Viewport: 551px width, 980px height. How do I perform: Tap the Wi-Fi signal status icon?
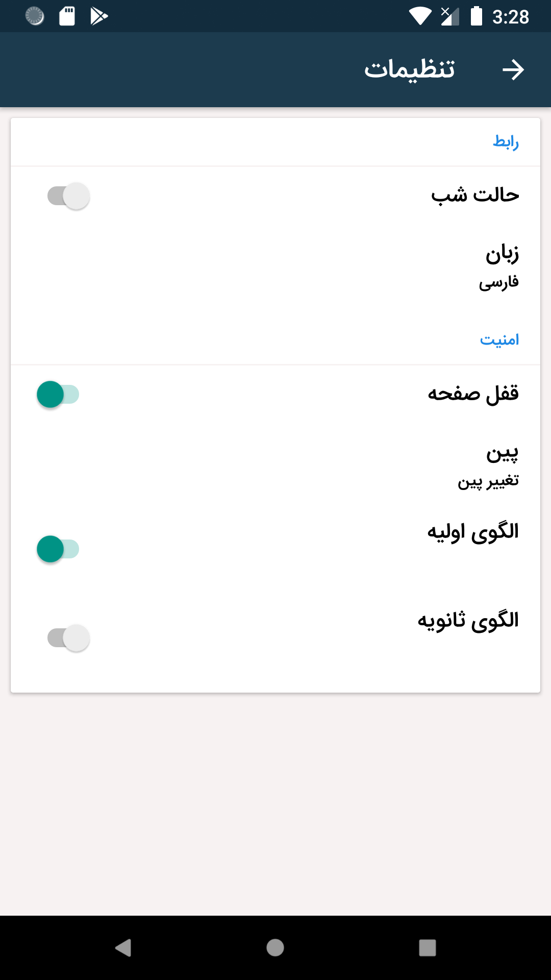pyautogui.click(x=420, y=16)
